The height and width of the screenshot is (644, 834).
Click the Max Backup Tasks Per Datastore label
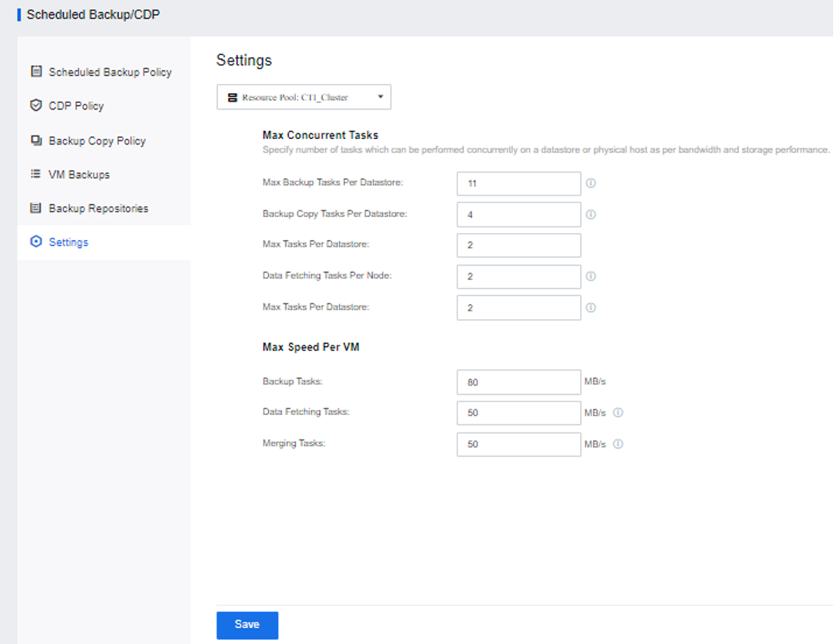pos(333,183)
